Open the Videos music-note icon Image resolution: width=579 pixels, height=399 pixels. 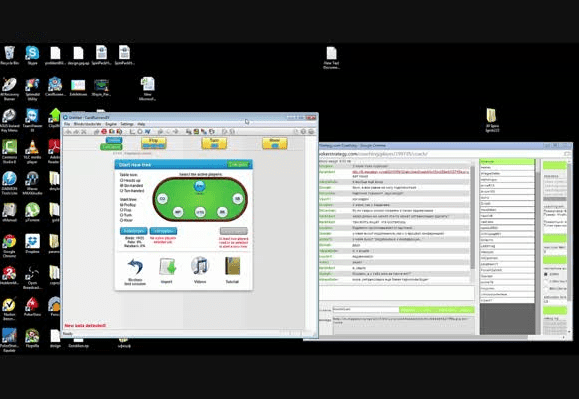pos(200,266)
